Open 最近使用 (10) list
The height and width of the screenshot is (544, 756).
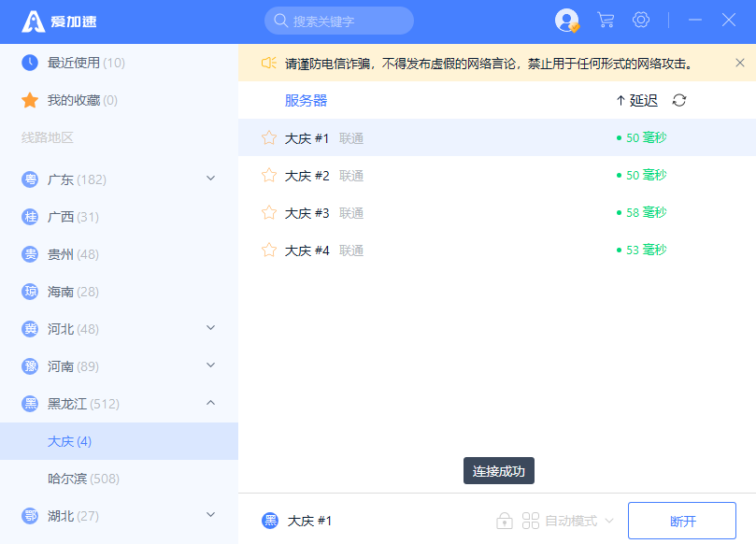click(x=119, y=63)
